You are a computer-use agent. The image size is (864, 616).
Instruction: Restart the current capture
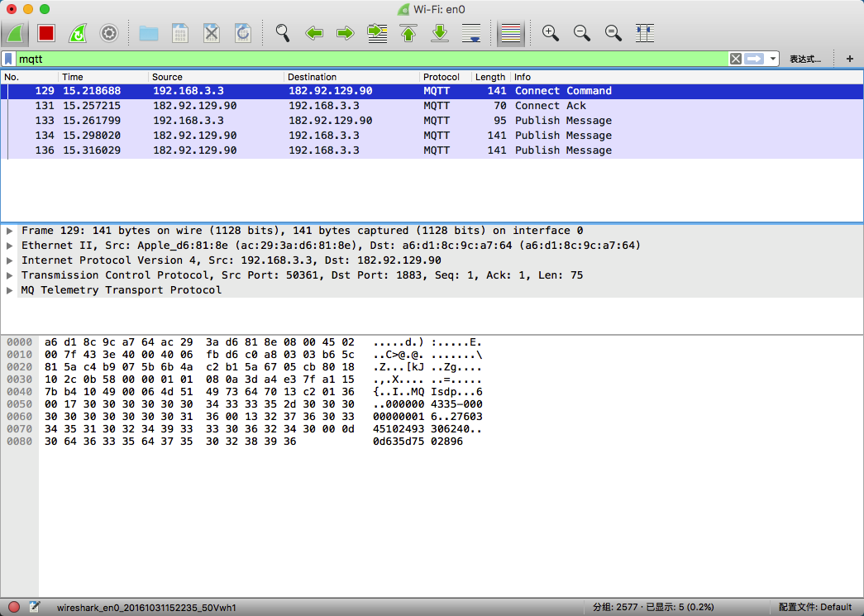[77, 33]
